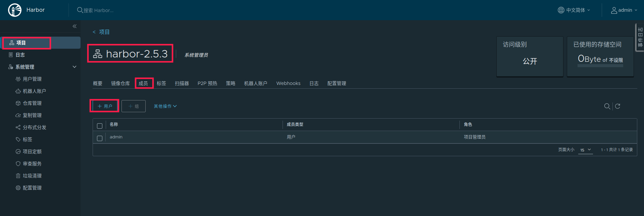Open the project 机器人账户 tab

pos(256,83)
